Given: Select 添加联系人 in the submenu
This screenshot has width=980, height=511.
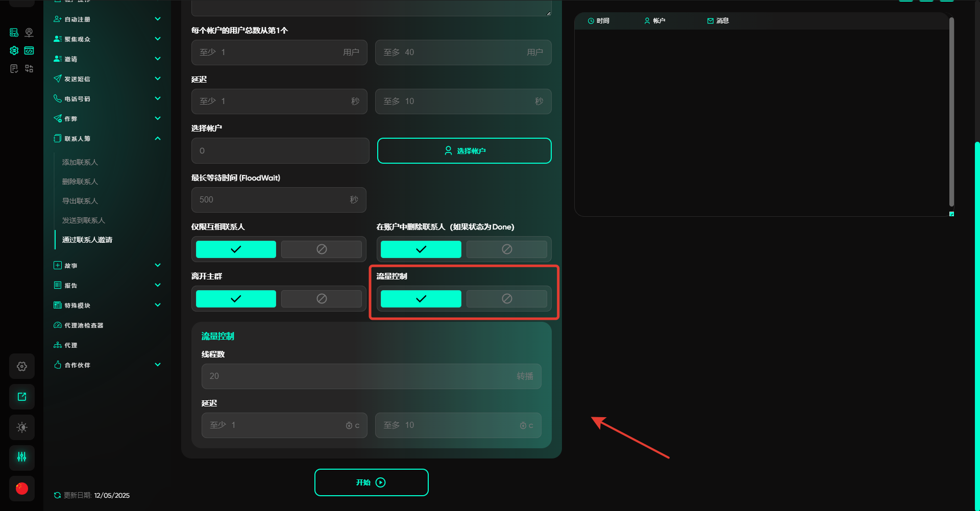Looking at the screenshot, I should click(80, 162).
